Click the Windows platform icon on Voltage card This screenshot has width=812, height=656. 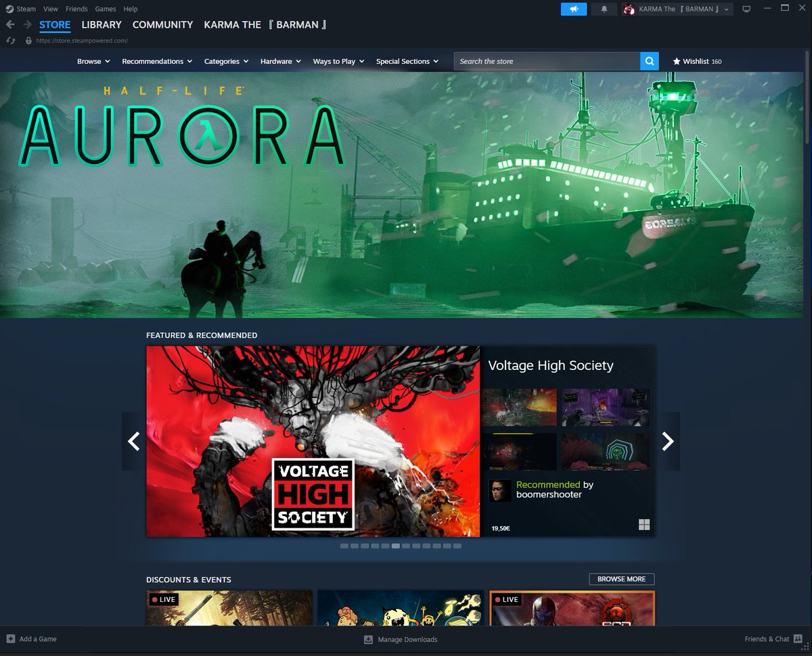[644, 525]
